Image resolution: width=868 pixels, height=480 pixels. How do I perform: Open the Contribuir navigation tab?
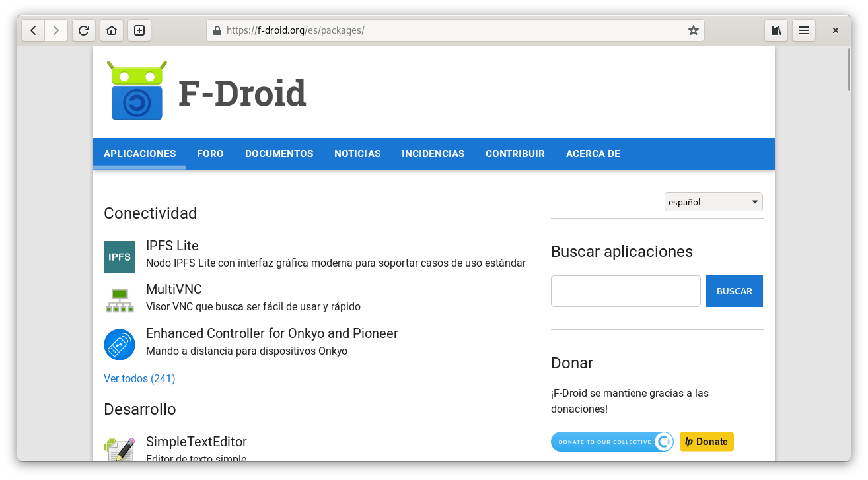pos(515,154)
